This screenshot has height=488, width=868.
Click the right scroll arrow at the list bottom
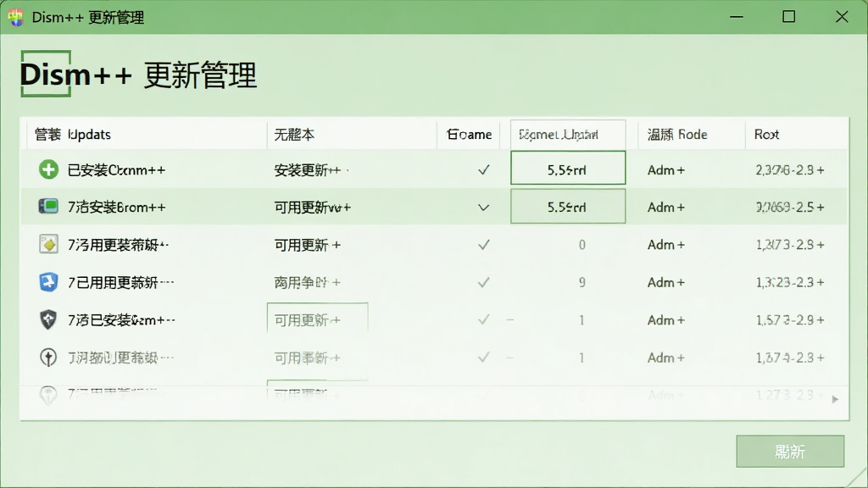point(835,399)
